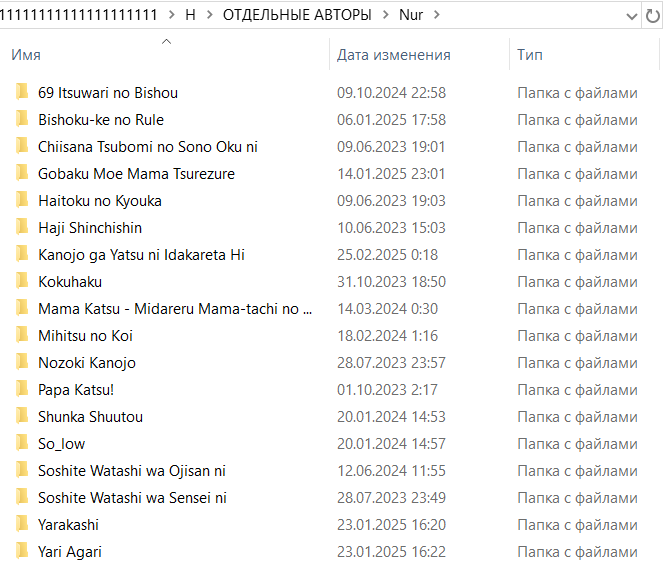Click folder icon of Soshite Watashi wa Ojisan ni

point(22,470)
